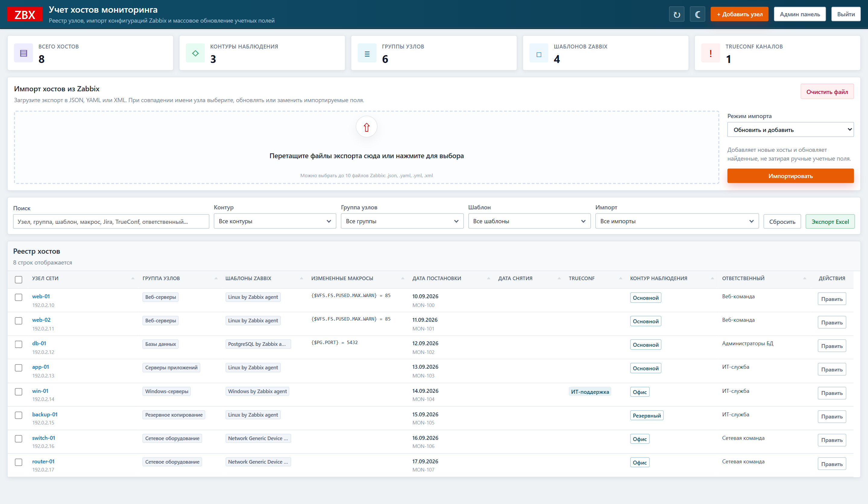The height and width of the screenshot is (504, 868).
Task: Click the upload arrow icon in drop zone
Action: pos(366,127)
